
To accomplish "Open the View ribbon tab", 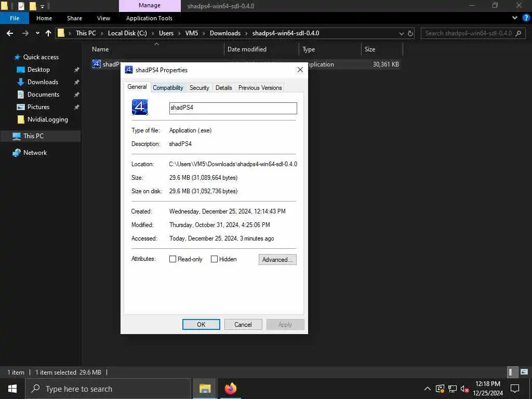I will (x=103, y=18).
